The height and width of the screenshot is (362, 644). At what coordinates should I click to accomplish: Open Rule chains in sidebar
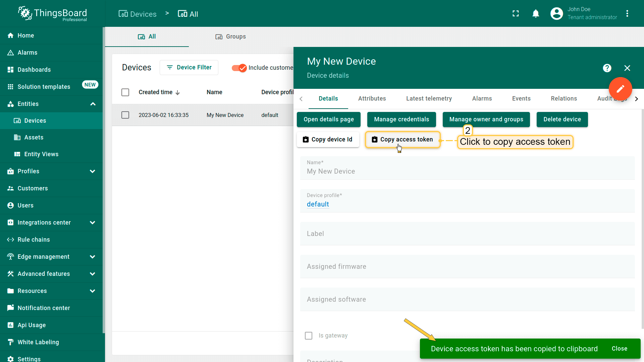click(x=34, y=240)
